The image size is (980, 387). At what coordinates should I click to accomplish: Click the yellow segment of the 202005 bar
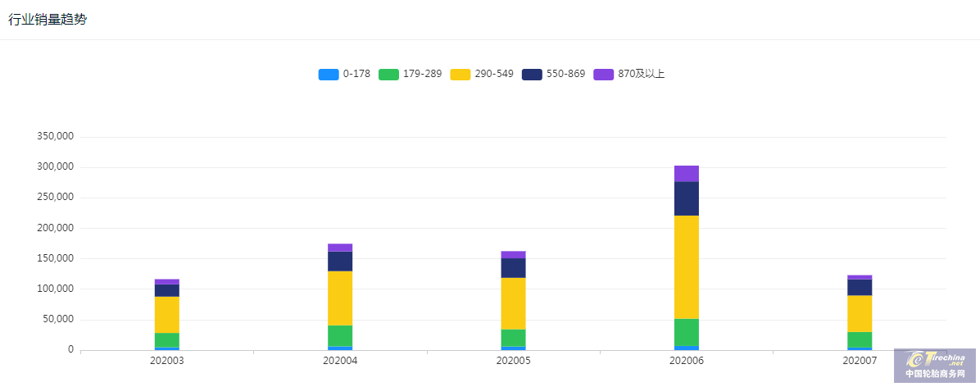(513, 304)
